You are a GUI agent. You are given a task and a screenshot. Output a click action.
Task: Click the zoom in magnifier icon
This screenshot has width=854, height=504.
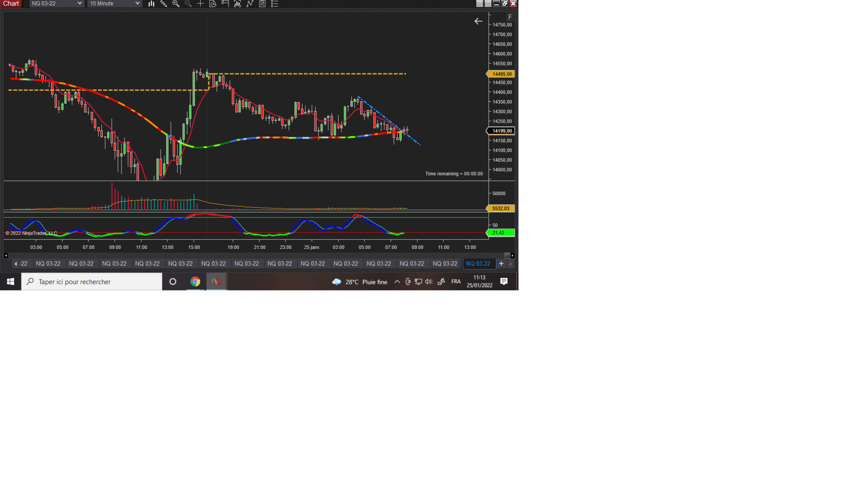pyautogui.click(x=176, y=4)
